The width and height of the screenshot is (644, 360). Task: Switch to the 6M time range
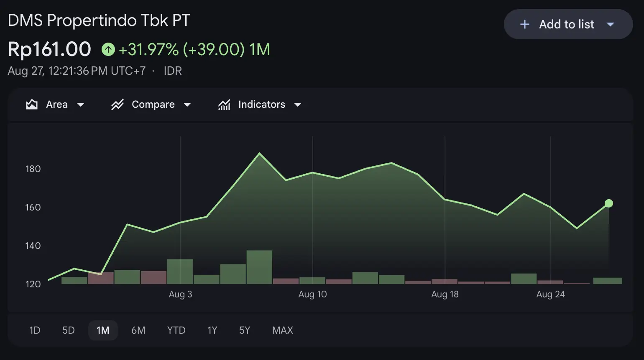point(138,330)
